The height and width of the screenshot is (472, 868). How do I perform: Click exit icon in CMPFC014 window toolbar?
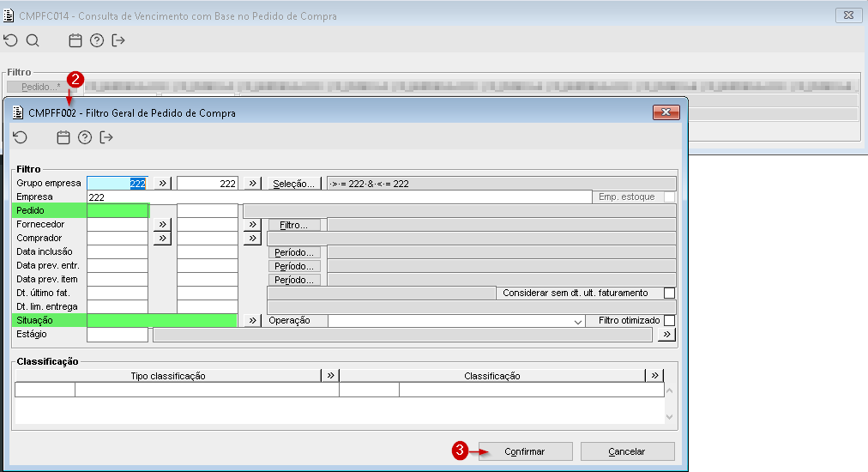[118, 40]
